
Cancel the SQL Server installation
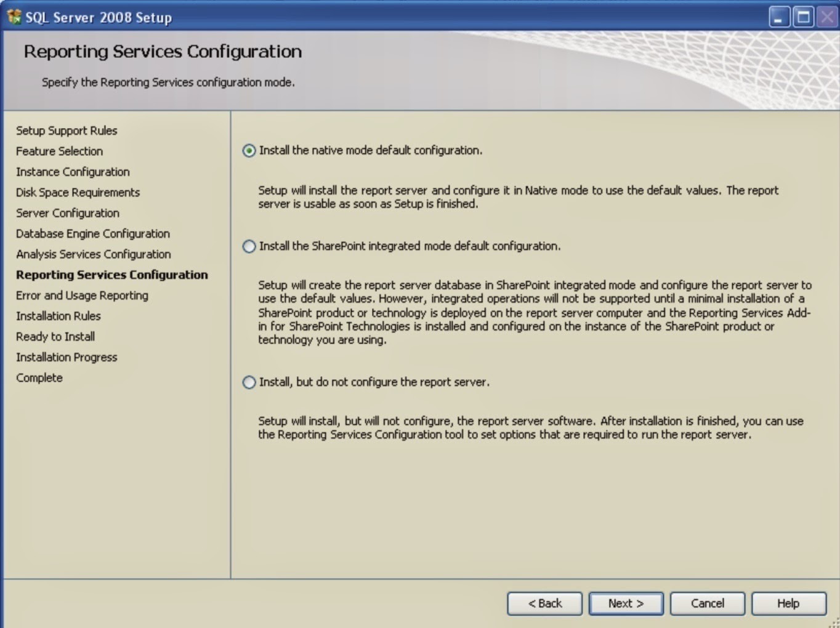point(707,603)
